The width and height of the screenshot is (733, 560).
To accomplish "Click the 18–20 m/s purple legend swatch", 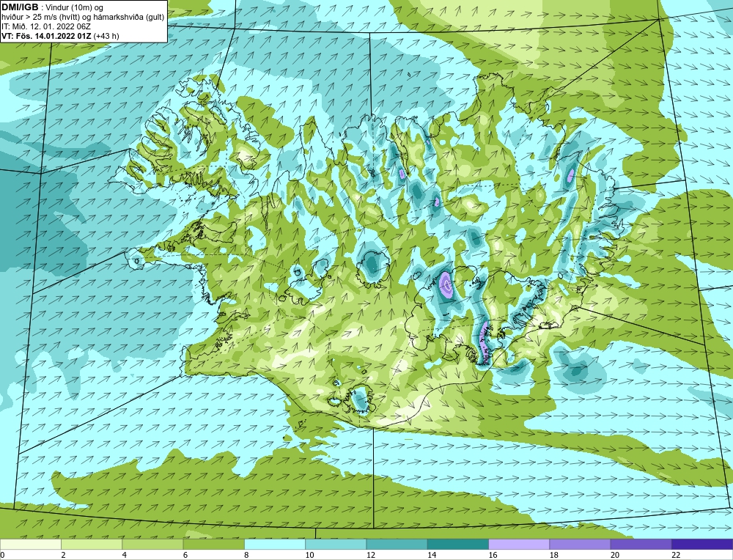I will click(580, 544).
